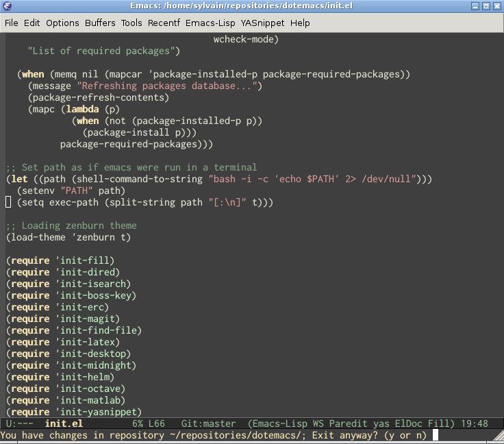Click the Emacs window icon in title bar
The image size is (504, 444).
7,5
